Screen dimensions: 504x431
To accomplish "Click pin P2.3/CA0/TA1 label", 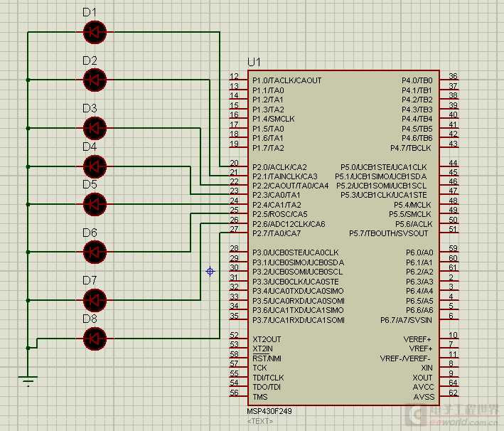I will (276, 196).
